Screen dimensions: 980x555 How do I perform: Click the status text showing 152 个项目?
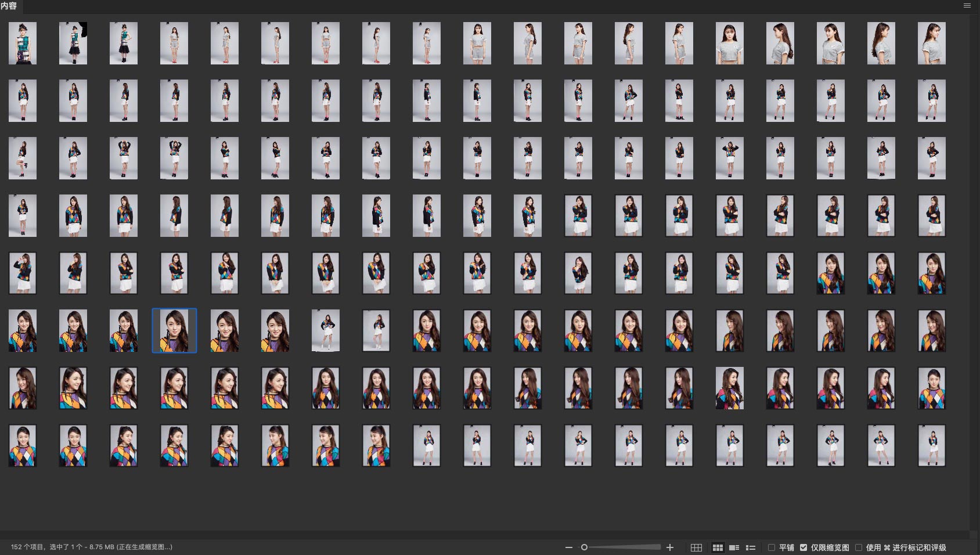pos(91,547)
